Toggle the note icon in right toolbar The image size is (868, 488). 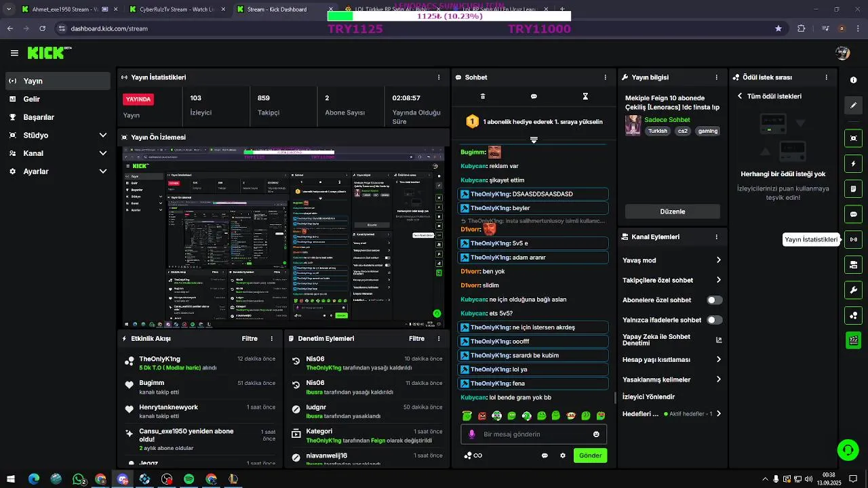click(x=853, y=188)
